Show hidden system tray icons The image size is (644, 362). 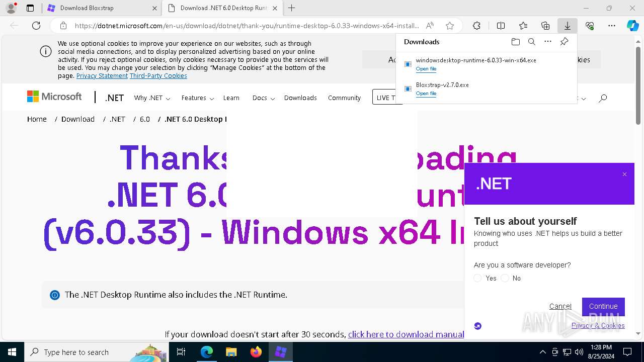tap(542, 352)
